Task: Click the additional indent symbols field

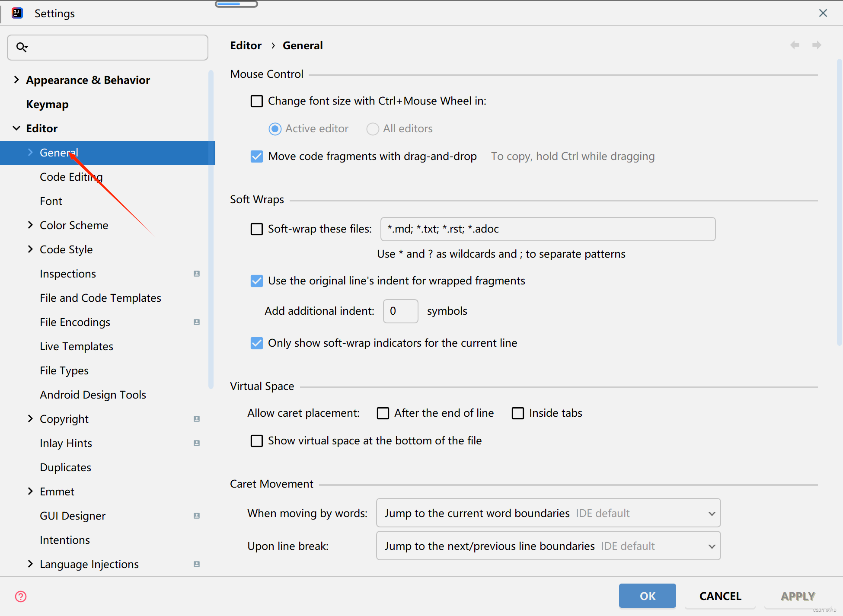Action: [400, 311]
